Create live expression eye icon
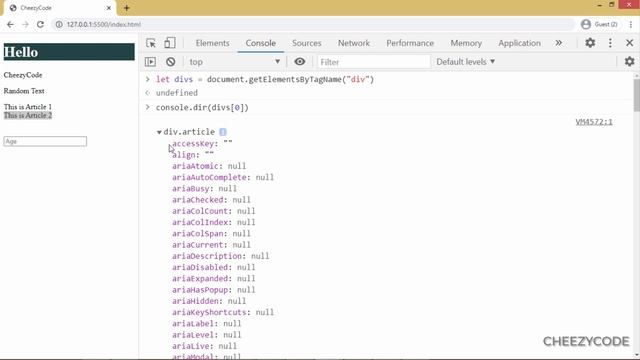This screenshot has width=640, height=360. (x=300, y=62)
